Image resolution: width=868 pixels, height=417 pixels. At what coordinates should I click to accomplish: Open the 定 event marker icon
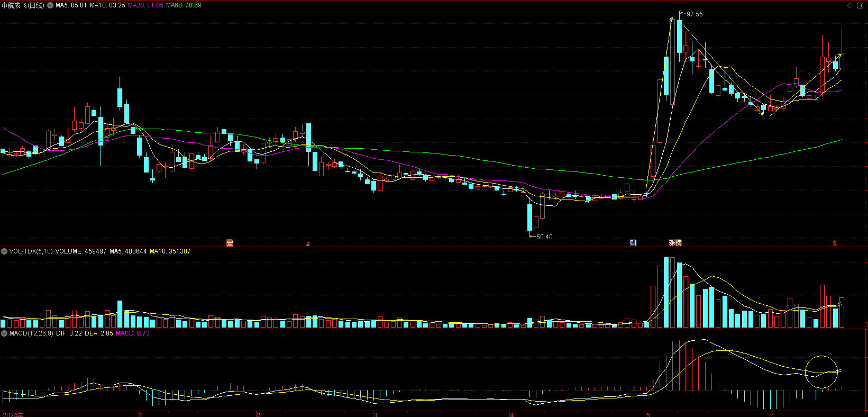pos(230,243)
